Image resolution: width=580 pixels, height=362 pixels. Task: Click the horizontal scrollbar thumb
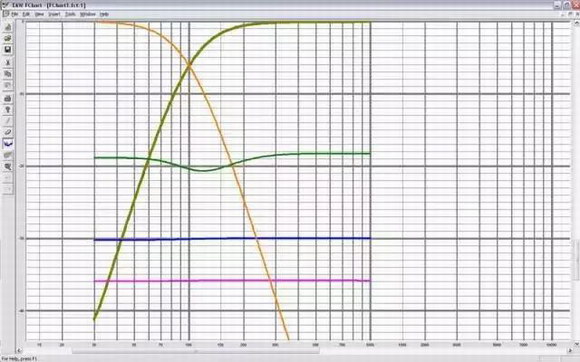[x=196, y=351]
